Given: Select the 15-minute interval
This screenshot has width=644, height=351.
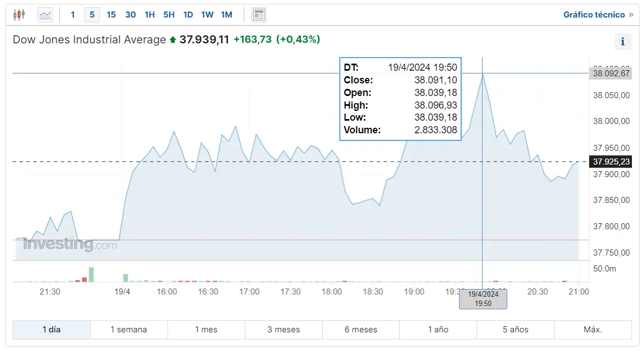Looking at the screenshot, I should 111,15.
